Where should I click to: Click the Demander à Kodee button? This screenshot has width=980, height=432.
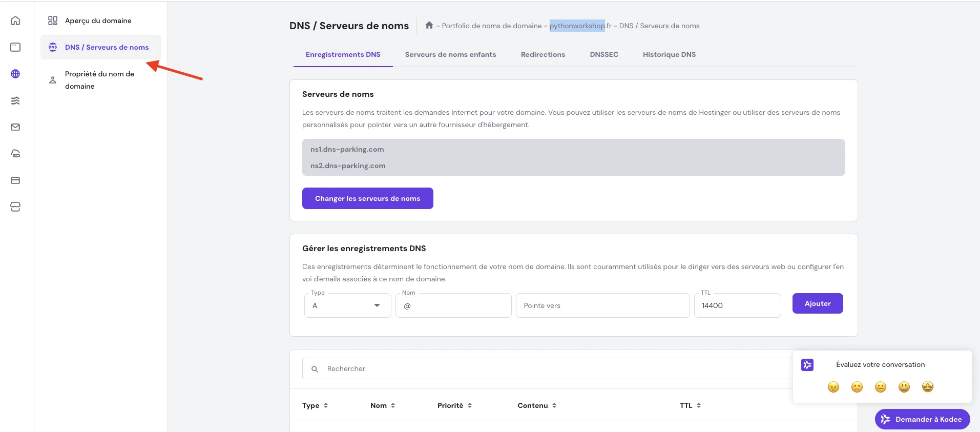pyautogui.click(x=922, y=419)
